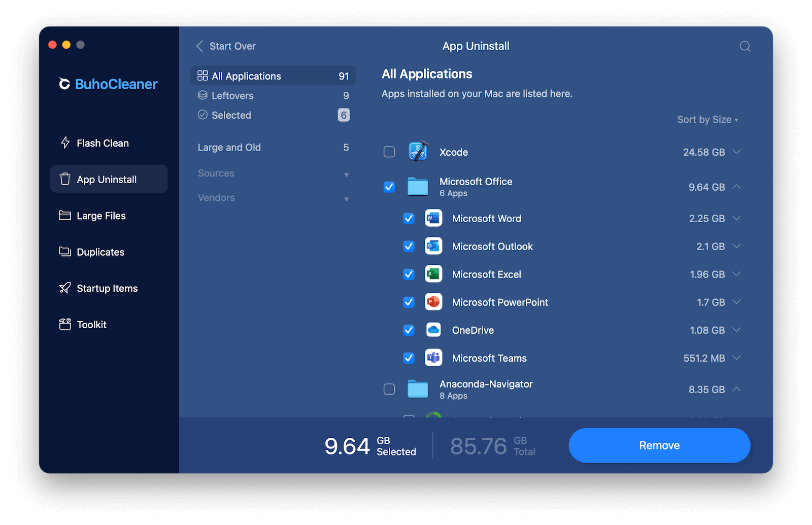Go back with Start Over
The height and width of the screenshot is (525, 812).
pyautogui.click(x=226, y=46)
